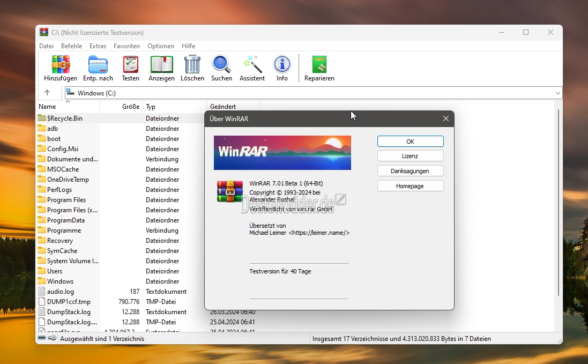Select the SymCache folder name

pyautogui.click(x=62, y=250)
